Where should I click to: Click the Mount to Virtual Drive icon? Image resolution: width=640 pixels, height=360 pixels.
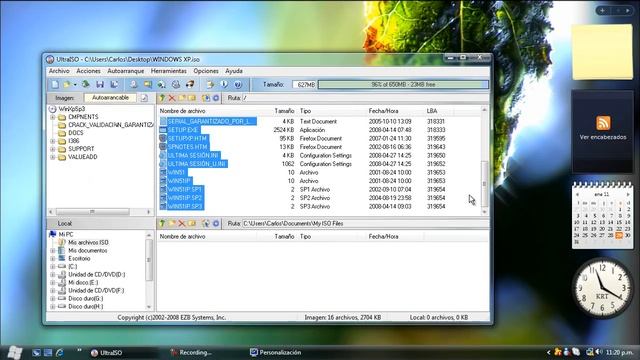tap(176, 84)
